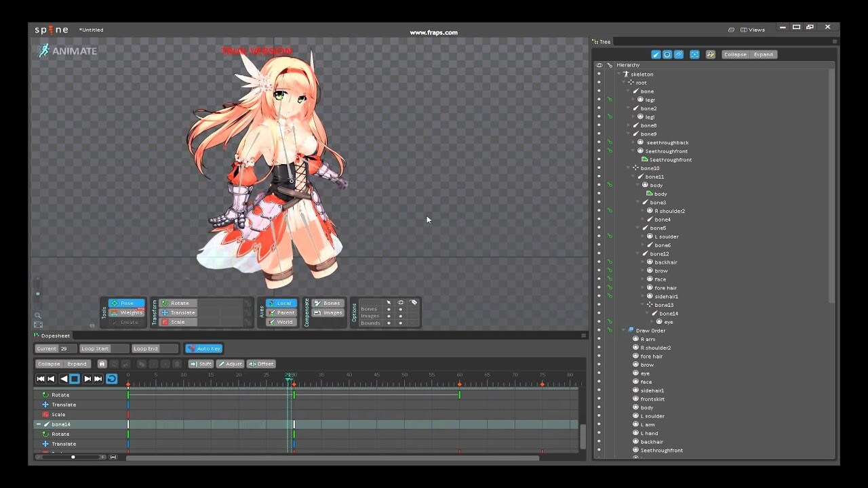This screenshot has height=488, width=868.
Task: Stop playback with the square button
Action: coord(75,379)
